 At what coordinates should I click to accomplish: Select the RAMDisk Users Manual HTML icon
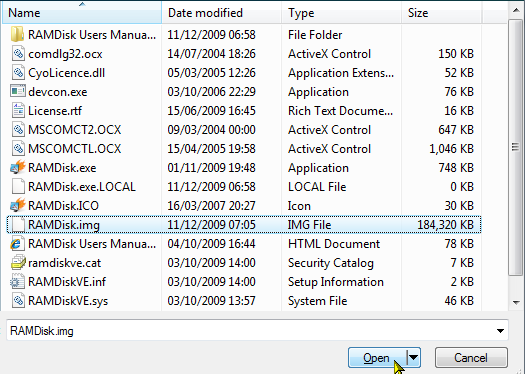tap(17, 243)
